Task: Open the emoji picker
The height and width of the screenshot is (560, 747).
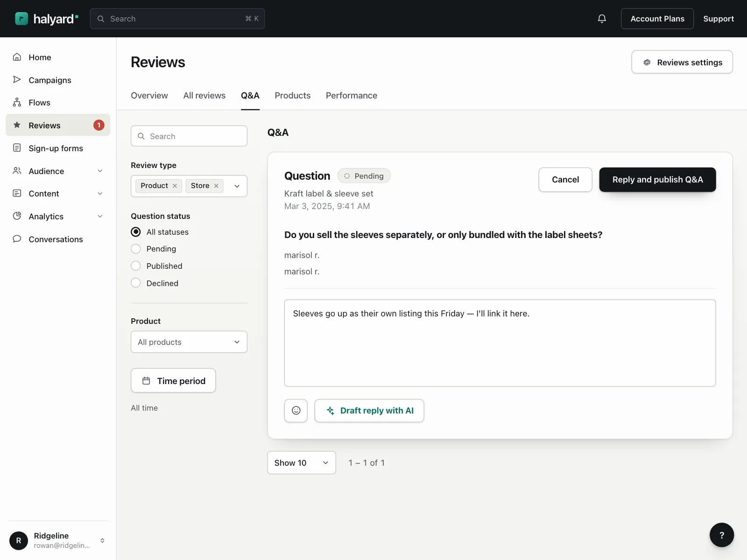Action: (296, 411)
